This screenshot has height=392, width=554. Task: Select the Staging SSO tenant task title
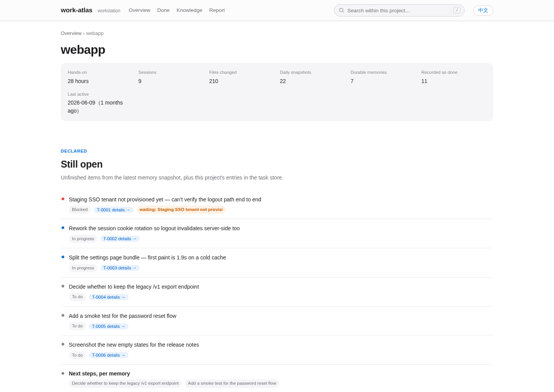tap(165, 199)
